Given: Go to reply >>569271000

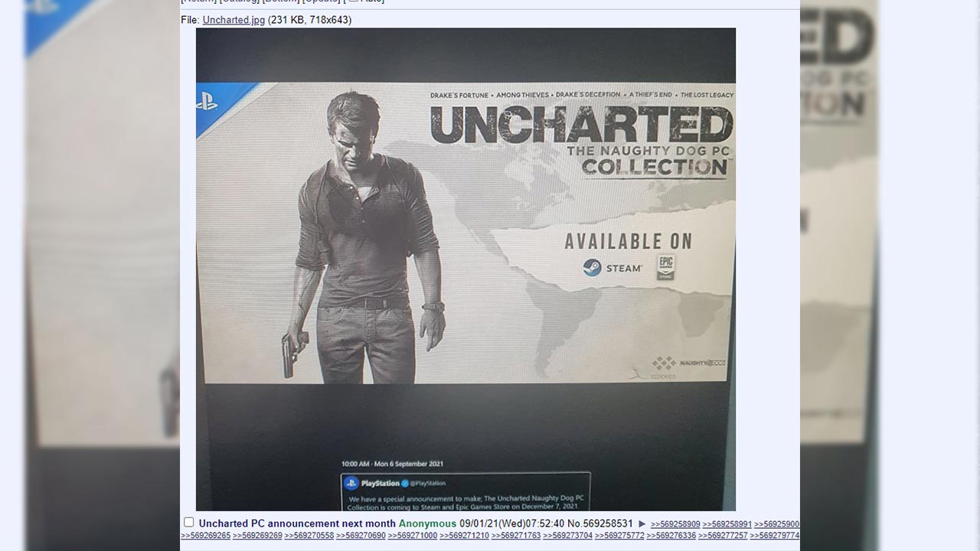Looking at the screenshot, I should 412,536.
